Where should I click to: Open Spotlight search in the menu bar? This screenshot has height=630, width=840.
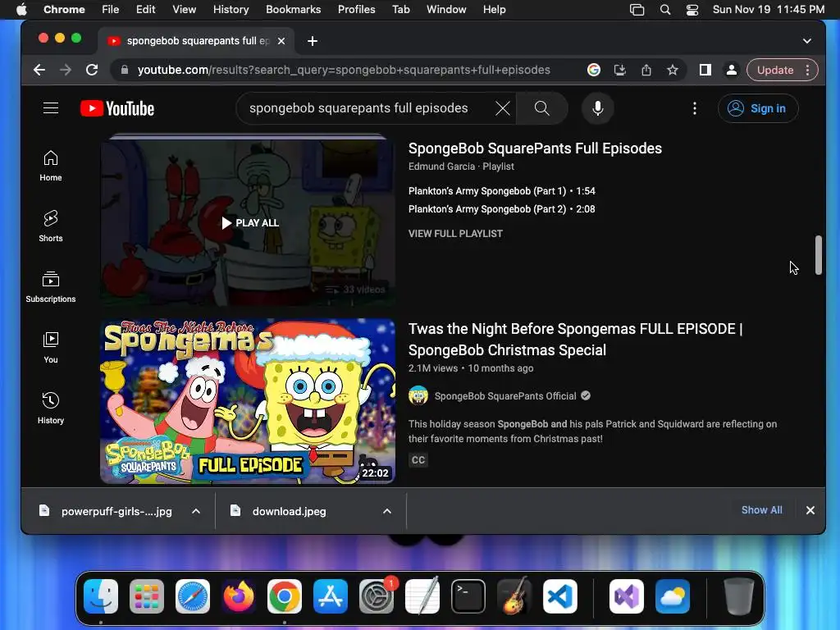(x=664, y=9)
